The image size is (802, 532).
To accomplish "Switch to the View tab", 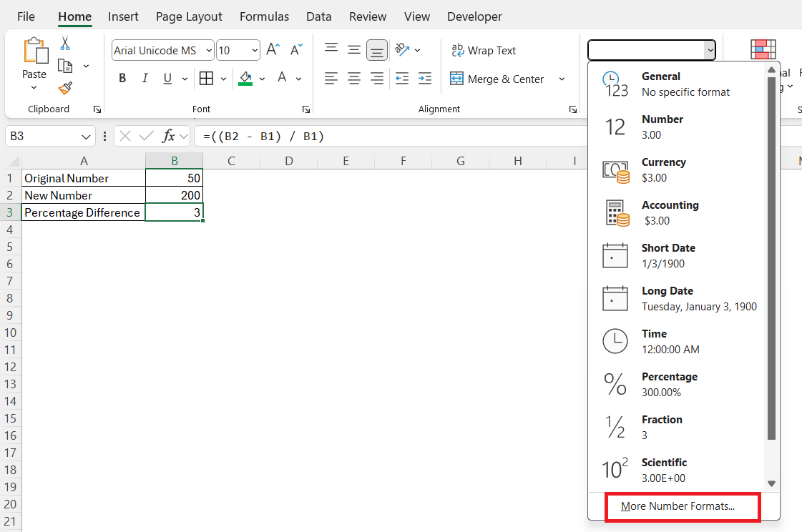I will click(417, 17).
